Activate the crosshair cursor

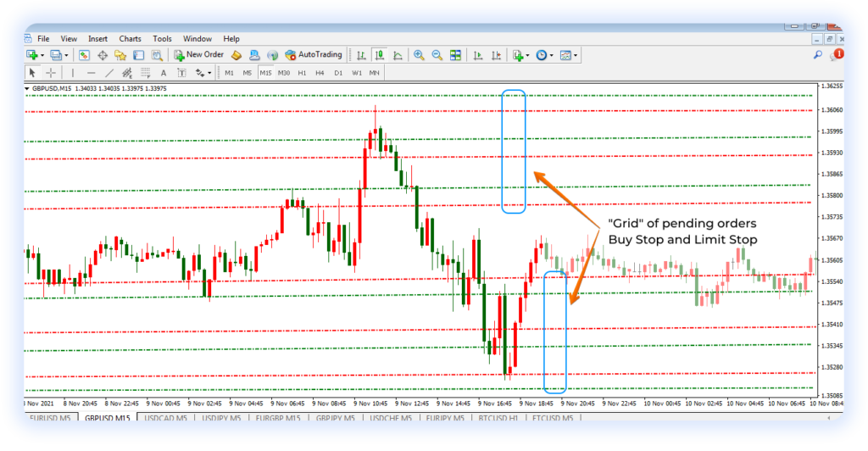[x=50, y=73]
